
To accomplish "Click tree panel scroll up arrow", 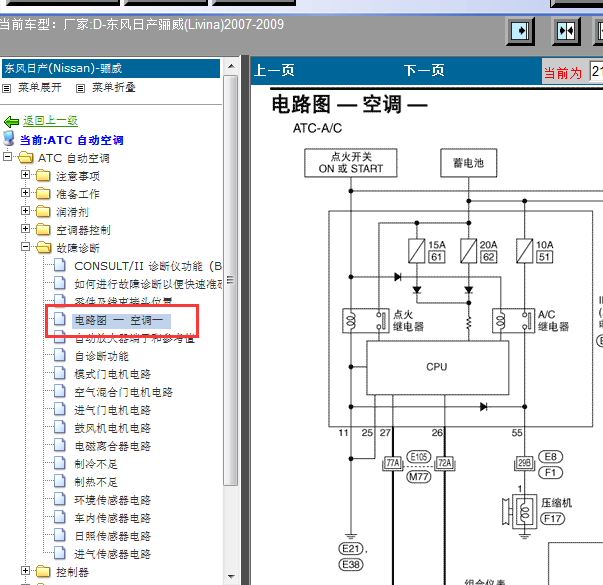I will coord(231,67).
